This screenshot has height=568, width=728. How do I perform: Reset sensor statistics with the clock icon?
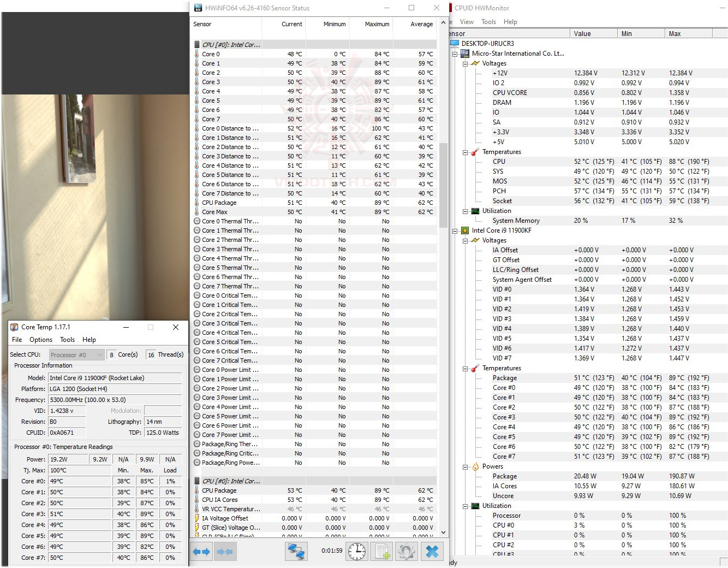tap(357, 552)
